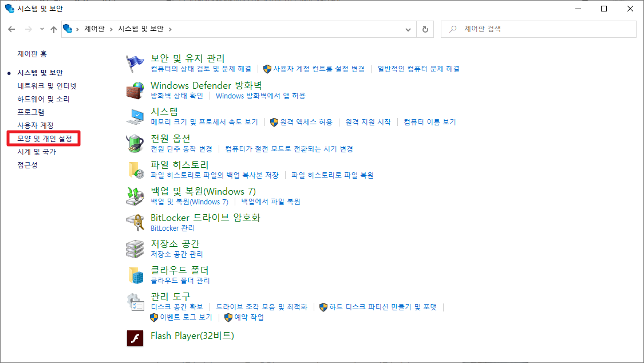Screen dimensions: 644x363
Task: Expand the address bar history dropdown
Action: 408,29
